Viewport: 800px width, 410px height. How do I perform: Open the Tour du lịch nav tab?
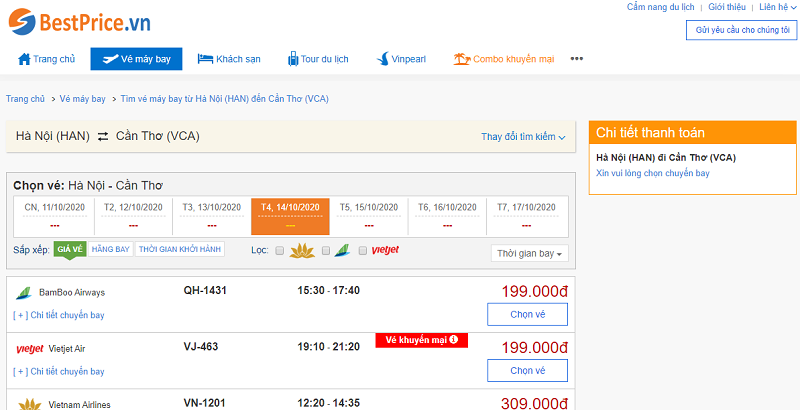318,59
